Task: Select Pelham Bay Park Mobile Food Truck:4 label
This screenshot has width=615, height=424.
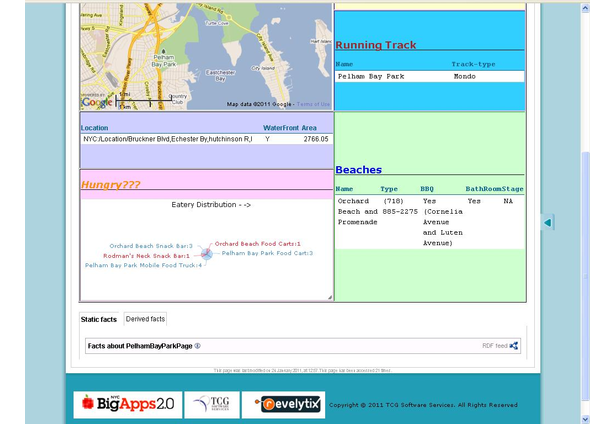Action: click(143, 265)
